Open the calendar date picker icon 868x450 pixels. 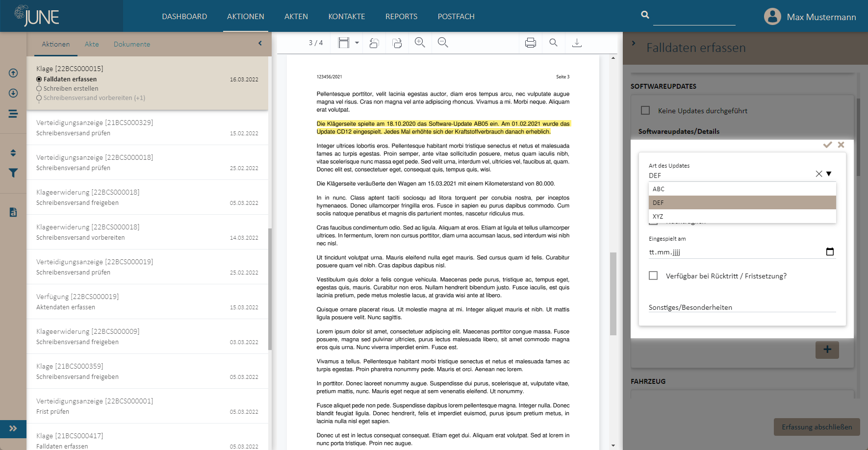(x=830, y=251)
